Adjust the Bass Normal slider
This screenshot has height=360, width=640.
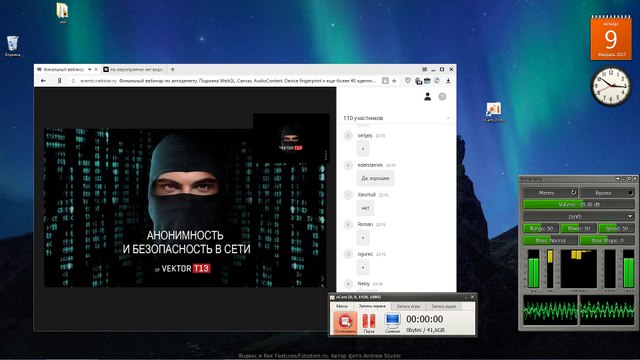point(550,240)
